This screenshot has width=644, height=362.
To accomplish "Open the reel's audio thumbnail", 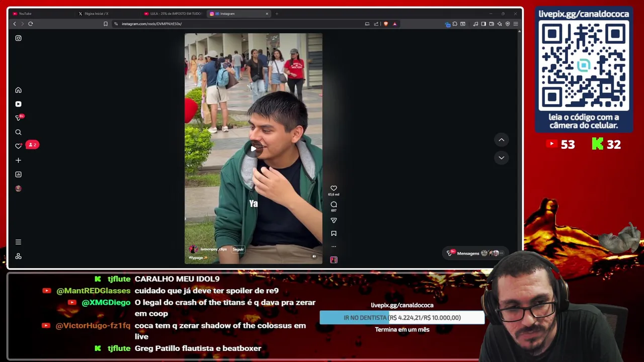I will (x=334, y=260).
